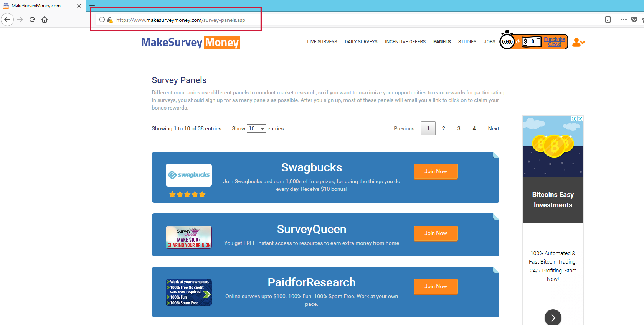
Task: Join Now for Swagbucks
Action: tap(436, 171)
